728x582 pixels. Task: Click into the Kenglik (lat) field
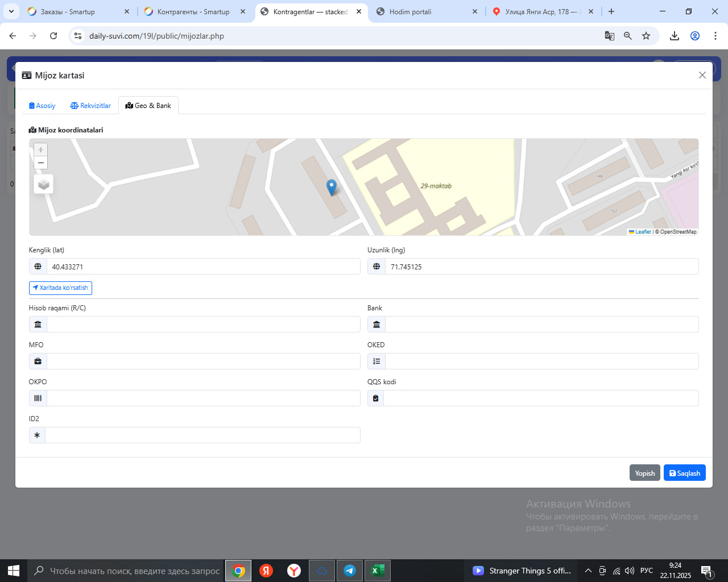coord(203,267)
